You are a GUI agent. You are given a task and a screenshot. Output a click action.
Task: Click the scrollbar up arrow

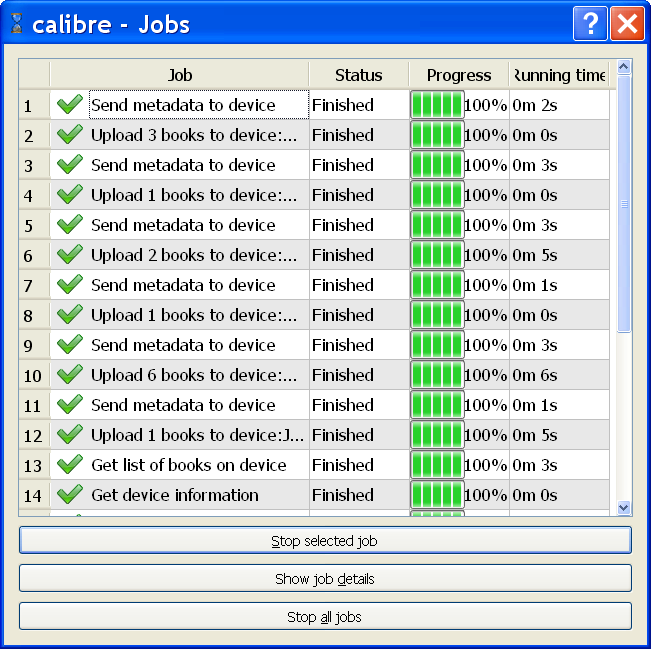(x=624, y=67)
